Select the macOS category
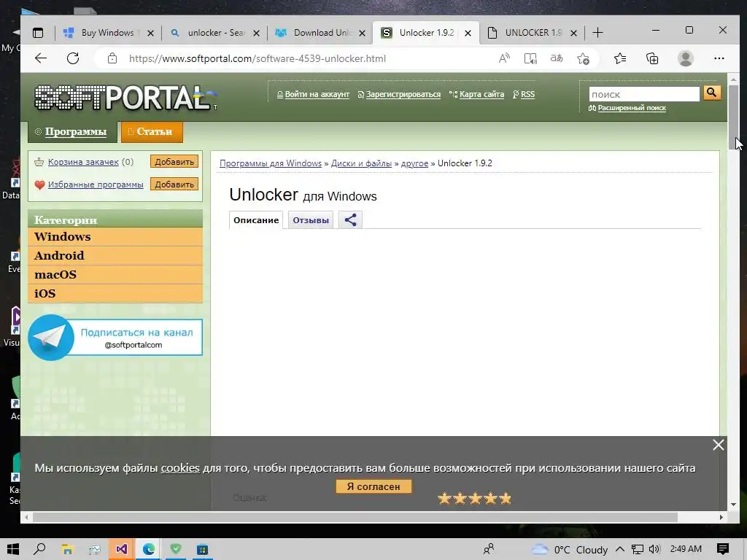Screen dimensions: 747x560 (115, 275)
